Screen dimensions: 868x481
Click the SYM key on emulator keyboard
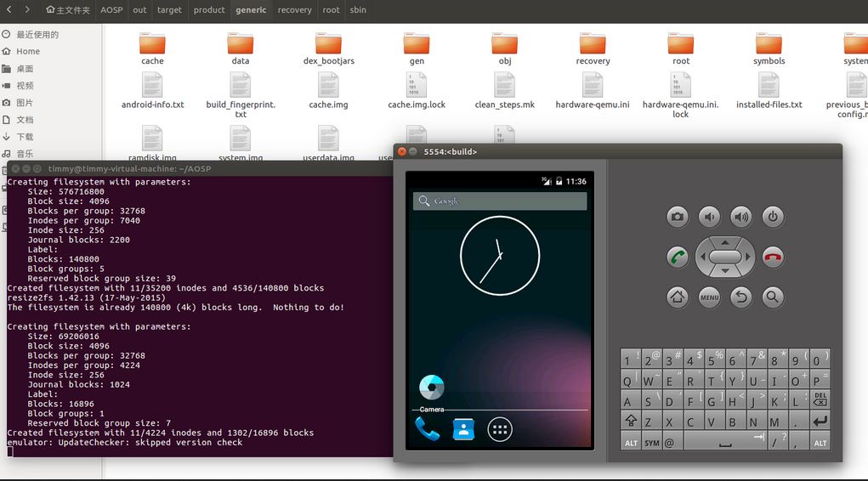pos(651,442)
